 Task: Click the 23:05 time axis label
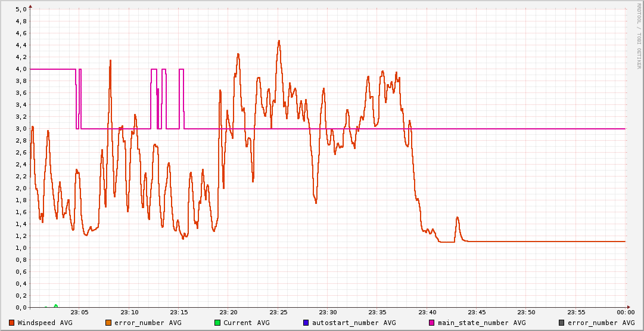[80, 312]
